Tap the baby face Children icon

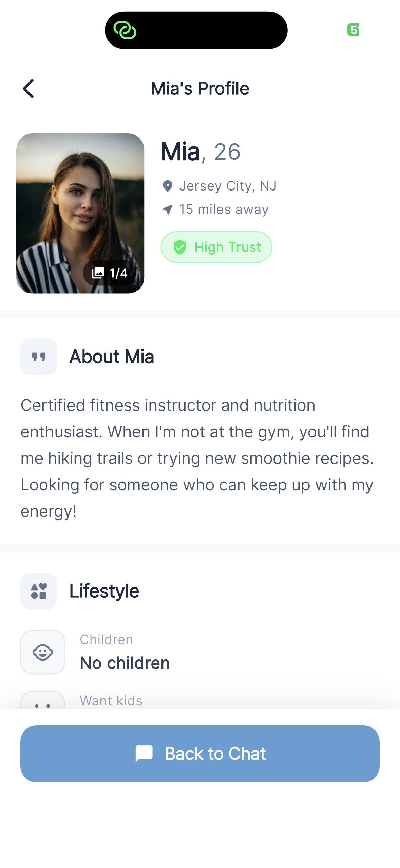[x=43, y=652]
